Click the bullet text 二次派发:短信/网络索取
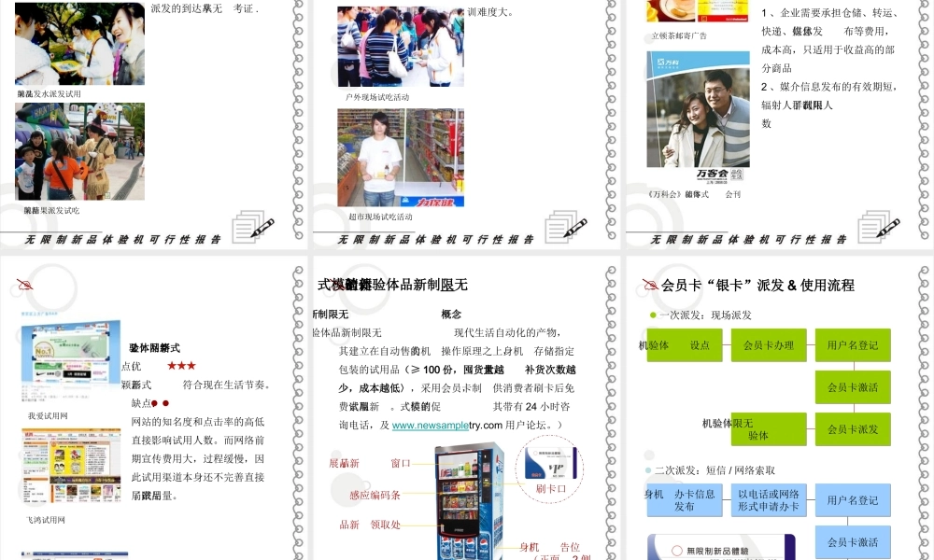This screenshot has width=934, height=560. [715, 470]
